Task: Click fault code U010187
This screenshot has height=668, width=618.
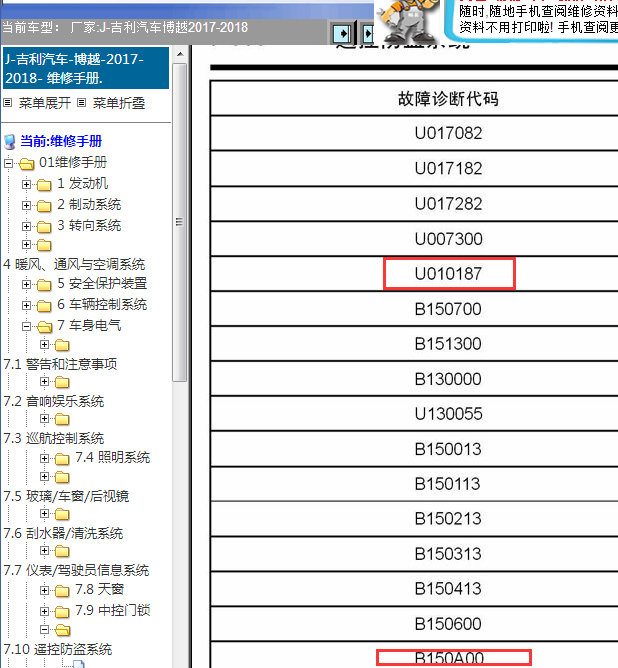Action: [448, 274]
